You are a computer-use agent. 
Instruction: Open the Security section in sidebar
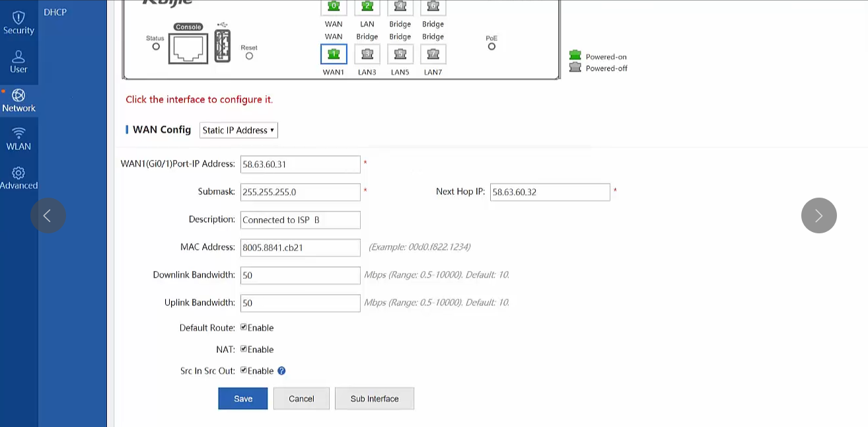coord(18,22)
